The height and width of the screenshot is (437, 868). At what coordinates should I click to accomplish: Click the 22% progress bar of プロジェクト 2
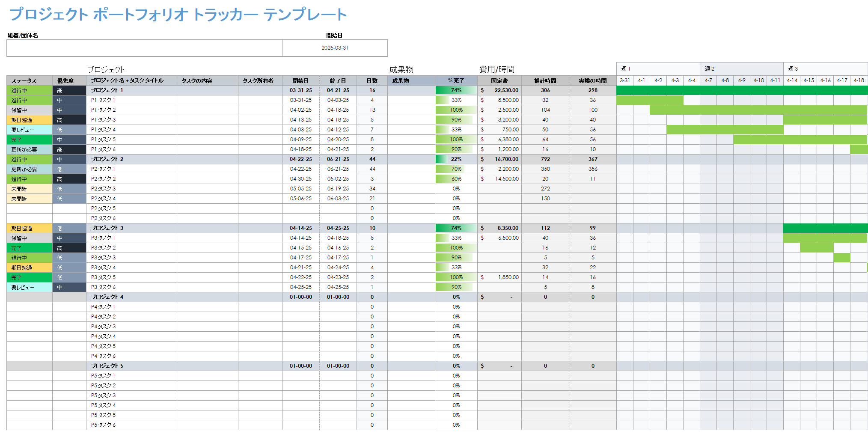[456, 159]
